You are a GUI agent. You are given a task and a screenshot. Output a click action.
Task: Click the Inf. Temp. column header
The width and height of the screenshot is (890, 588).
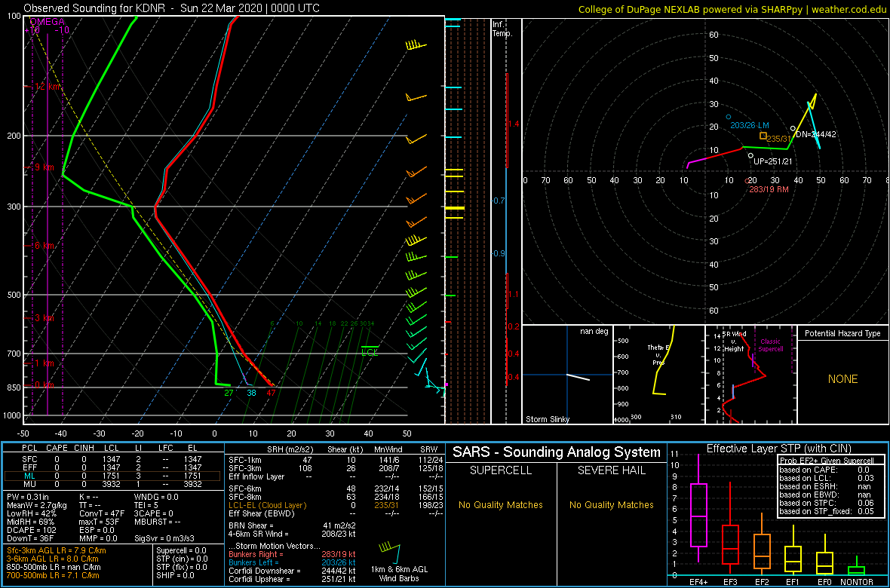[x=502, y=29]
